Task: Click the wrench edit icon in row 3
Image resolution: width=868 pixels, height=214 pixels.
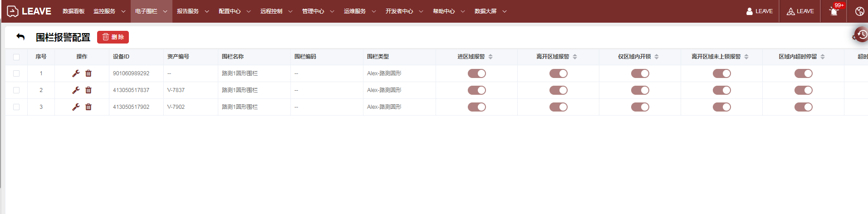Action: 76,107
